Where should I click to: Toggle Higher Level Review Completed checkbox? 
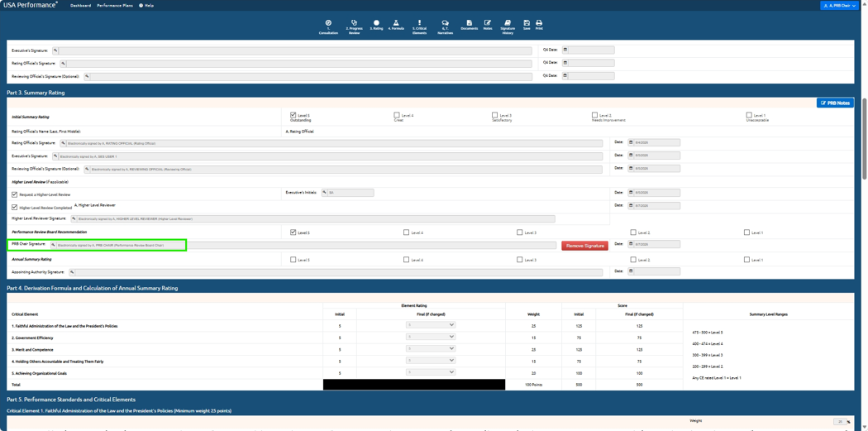(x=15, y=207)
